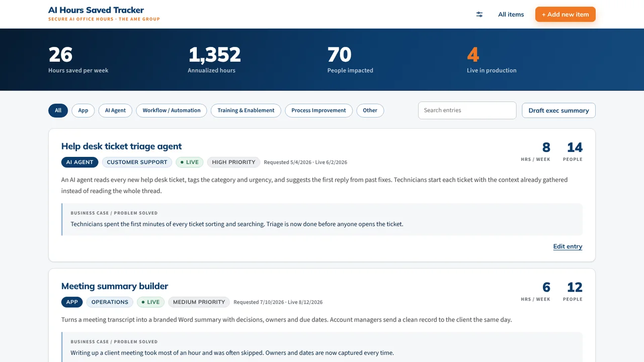
Task: Click the Add new item button
Action: click(565, 15)
